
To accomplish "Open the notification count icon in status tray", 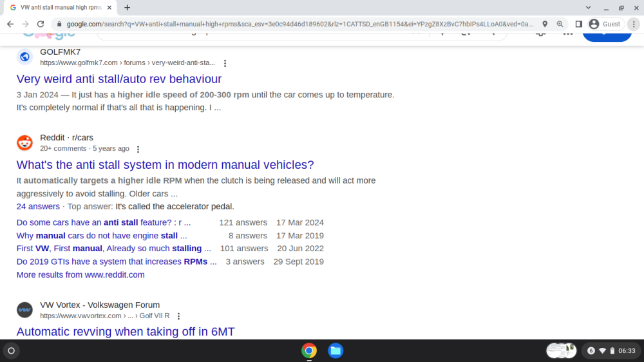I will [x=591, y=351].
